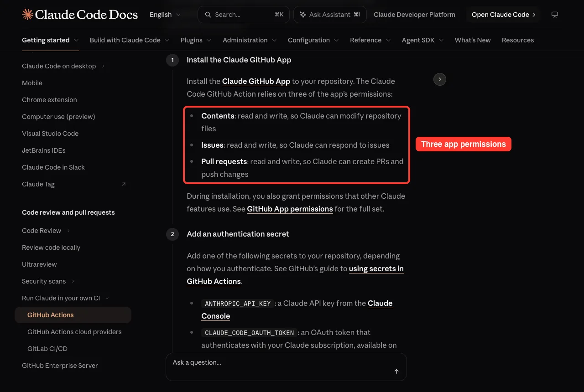Open the Reference dropdown menu

(370, 40)
